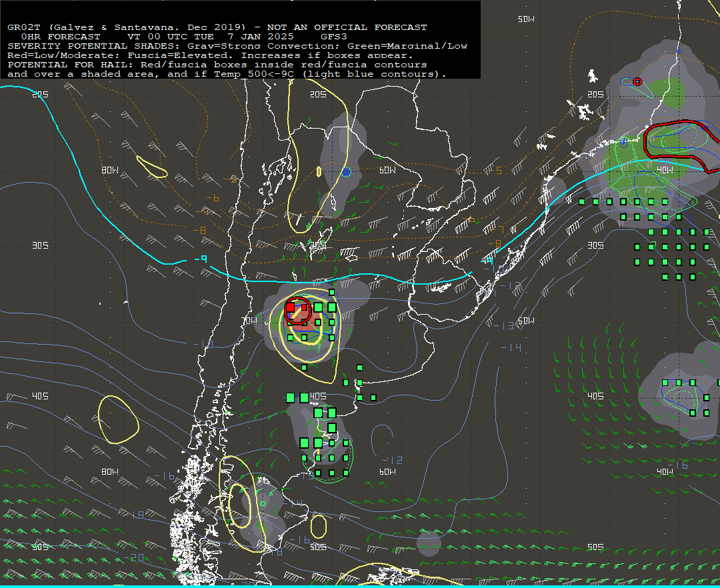Click the 'SEVERITY POTENTIAL SHADES' legend line
Viewport: 720px width, 588px height.
pyautogui.click(x=237, y=46)
